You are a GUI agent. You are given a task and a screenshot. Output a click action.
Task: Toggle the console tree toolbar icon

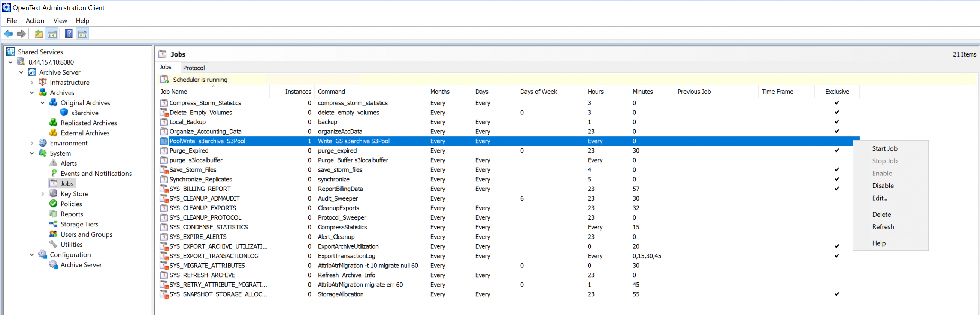click(x=52, y=34)
